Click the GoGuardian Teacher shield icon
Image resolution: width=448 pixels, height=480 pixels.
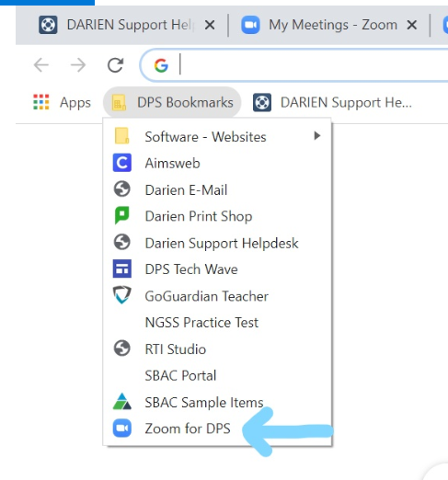122,295
